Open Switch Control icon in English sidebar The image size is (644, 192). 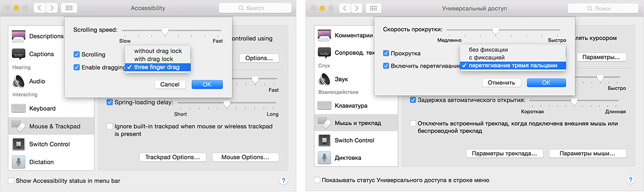point(19,144)
